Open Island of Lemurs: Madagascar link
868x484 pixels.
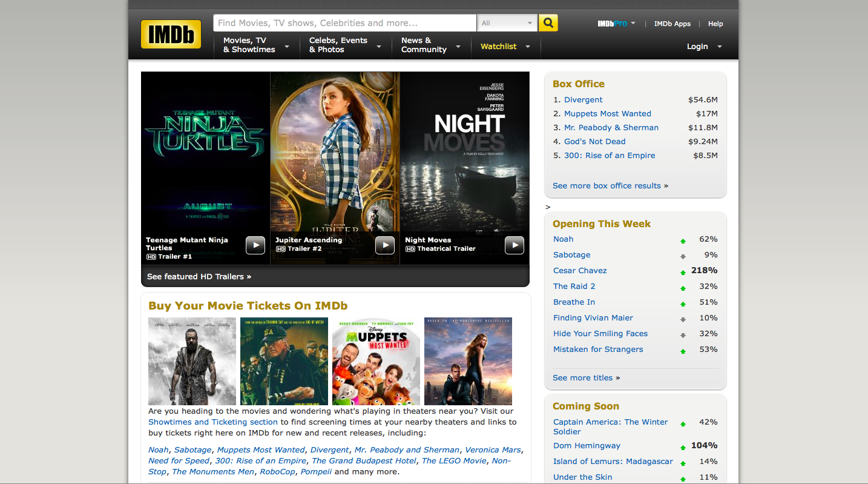[613, 461]
